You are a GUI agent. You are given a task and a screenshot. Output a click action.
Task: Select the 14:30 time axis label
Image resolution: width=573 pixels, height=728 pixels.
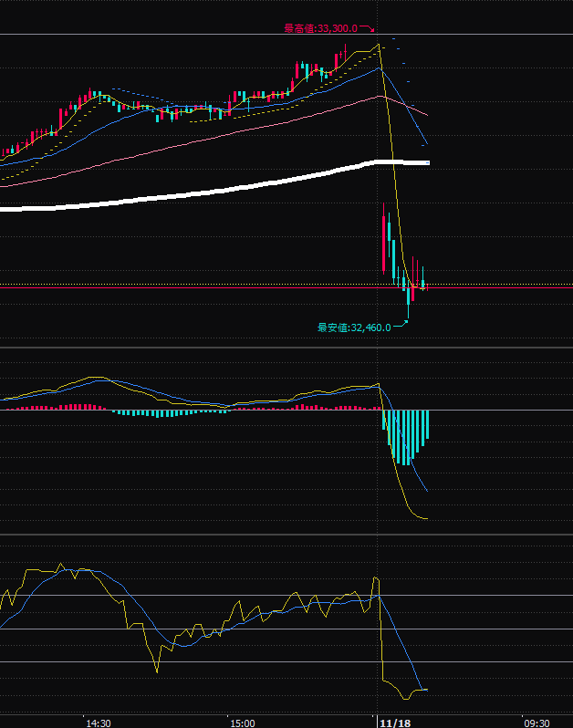[98, 723]
